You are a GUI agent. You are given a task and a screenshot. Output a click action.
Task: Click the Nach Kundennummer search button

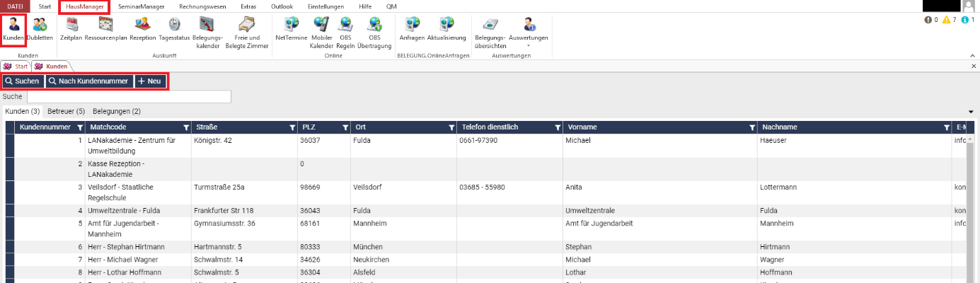pos(89,81)
